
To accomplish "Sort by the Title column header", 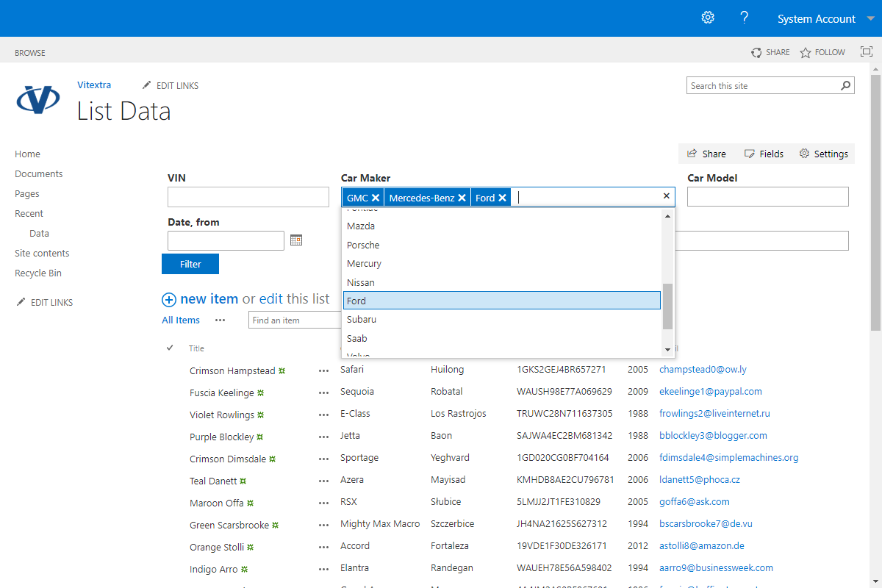I will point(196,348).
